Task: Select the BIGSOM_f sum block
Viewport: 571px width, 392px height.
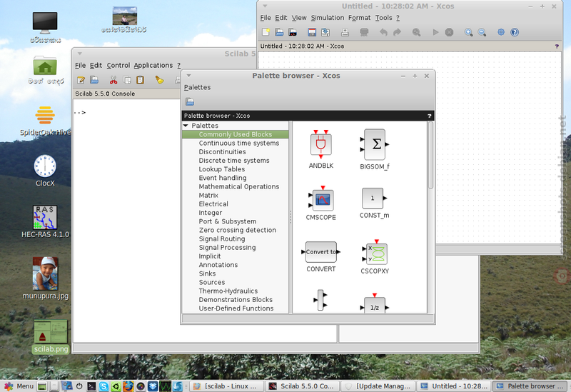Action: [x=374, y=149]
